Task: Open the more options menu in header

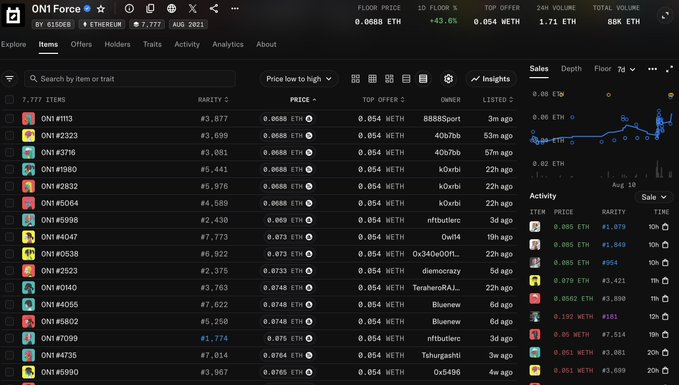Action: [235, 8]
